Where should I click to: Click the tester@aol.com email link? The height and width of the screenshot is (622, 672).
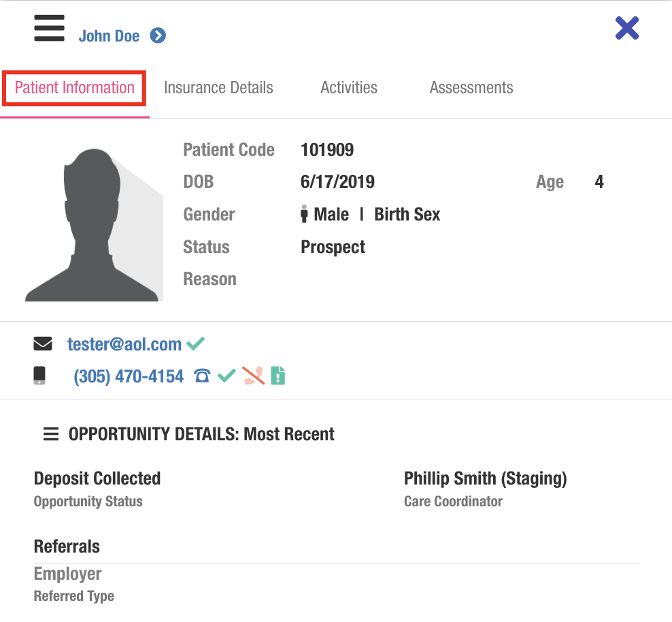[124, 344]
